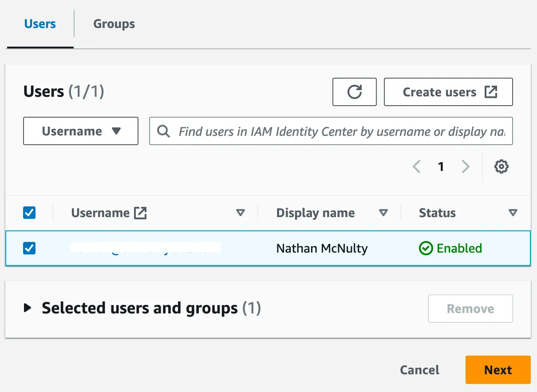The image size is (537, 392).
Task: Toggle the select-all users checkbox
Action: coord(29,213)
